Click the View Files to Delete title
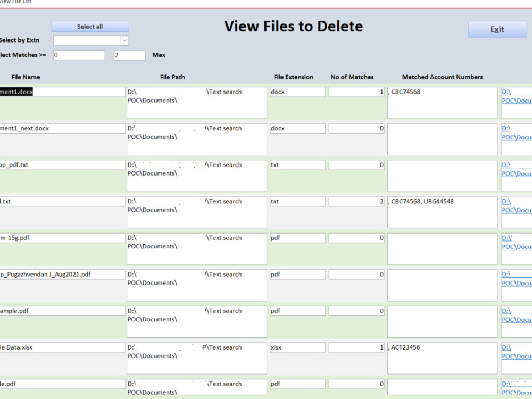The image size is (532, 399). click(294, 26)
